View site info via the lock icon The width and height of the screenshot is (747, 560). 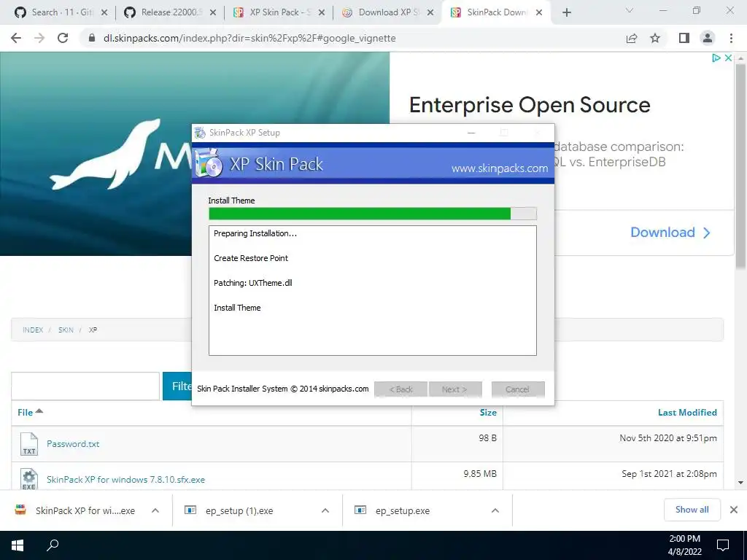pos(92,38)
